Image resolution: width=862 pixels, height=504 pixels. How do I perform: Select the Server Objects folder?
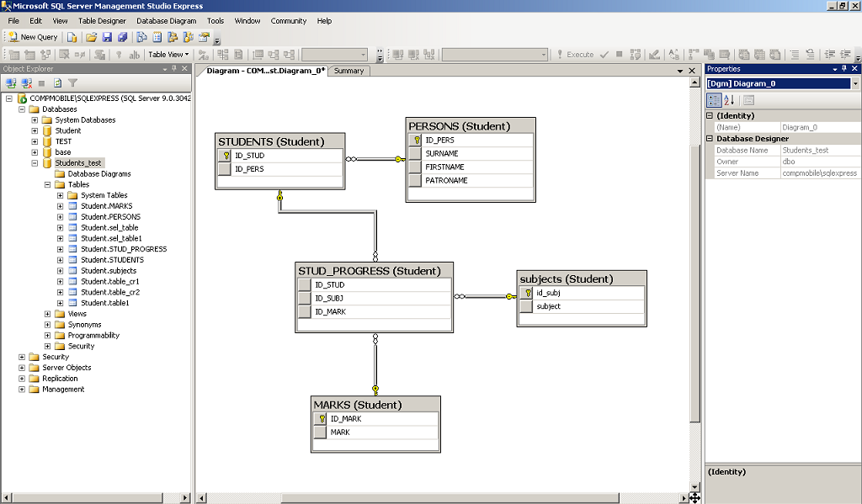pyautogui.click(x=67, y=368)
